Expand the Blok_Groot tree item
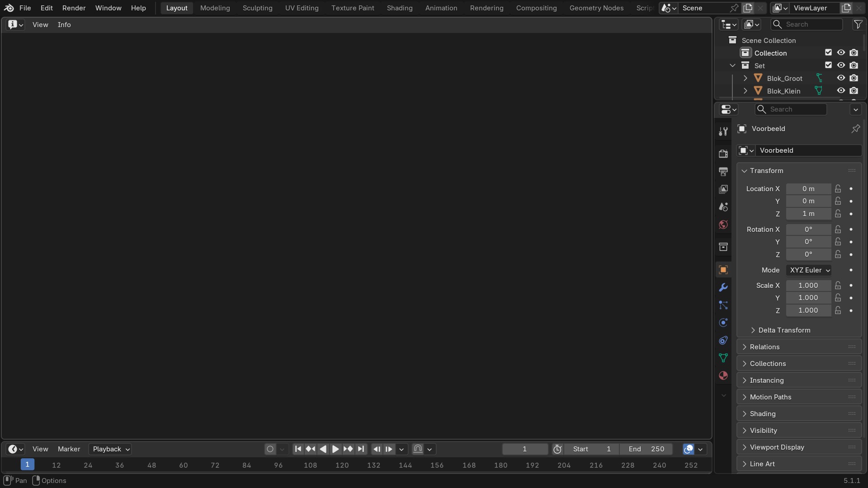This screenshot has height=488, width=868. pyautogui.click(x=745, y=78)
